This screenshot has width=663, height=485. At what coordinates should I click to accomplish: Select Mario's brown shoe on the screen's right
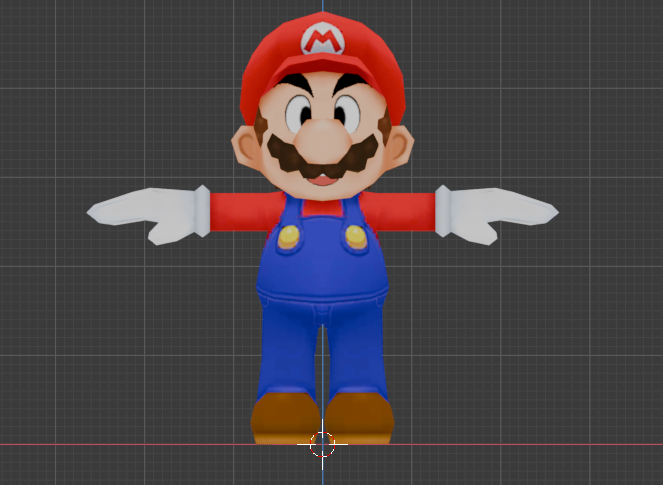point(359,419)
